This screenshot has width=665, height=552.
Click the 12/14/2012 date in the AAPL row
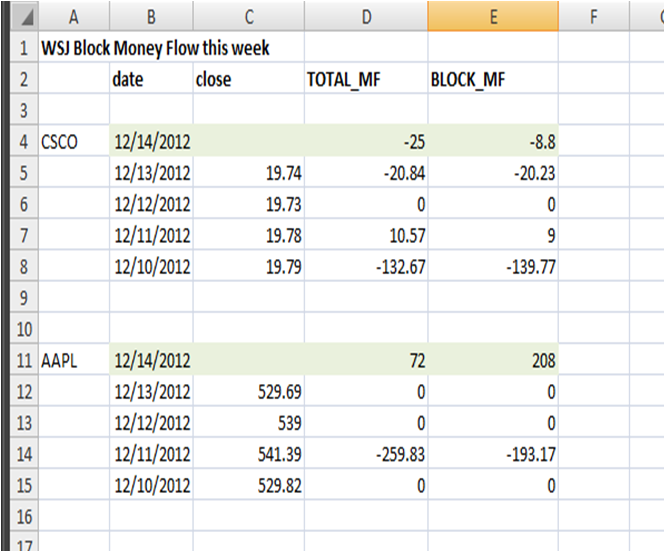click(151, 360)
